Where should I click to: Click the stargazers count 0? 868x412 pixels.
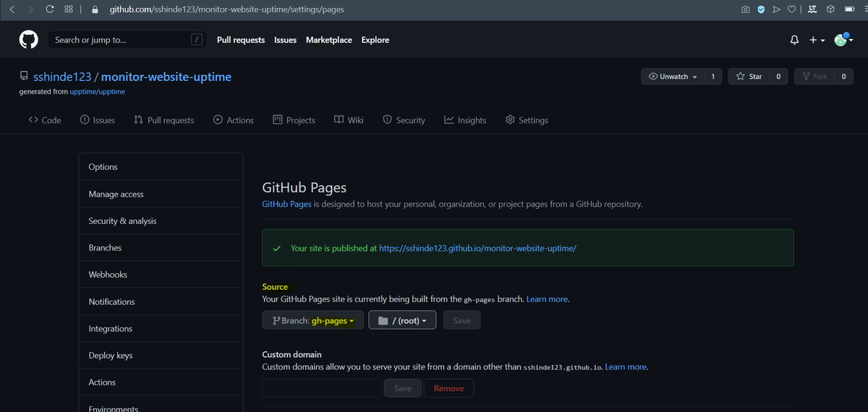[778, 76]
